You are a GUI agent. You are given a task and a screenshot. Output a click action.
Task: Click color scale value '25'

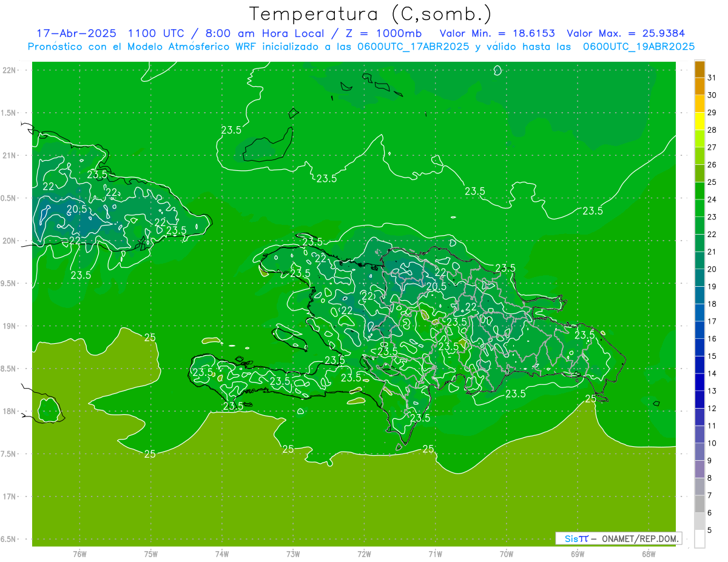coord(712,182)
